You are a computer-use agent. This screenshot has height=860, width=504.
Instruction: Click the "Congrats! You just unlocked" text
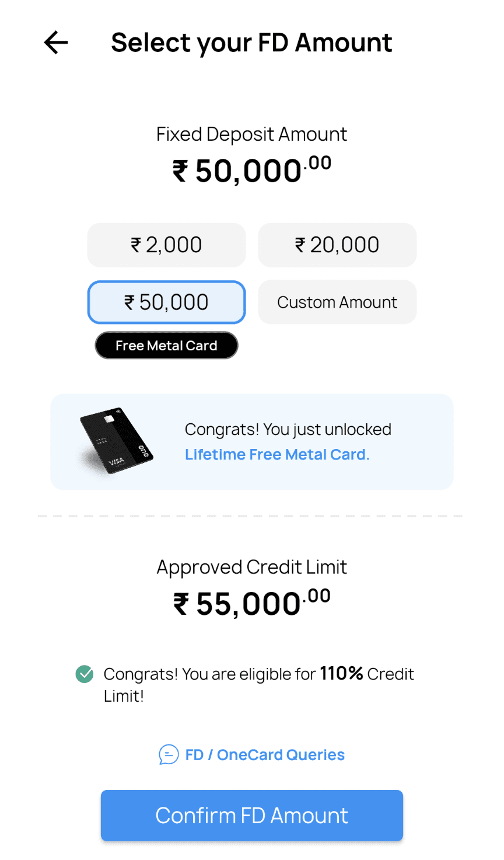[x=288, y=430]
